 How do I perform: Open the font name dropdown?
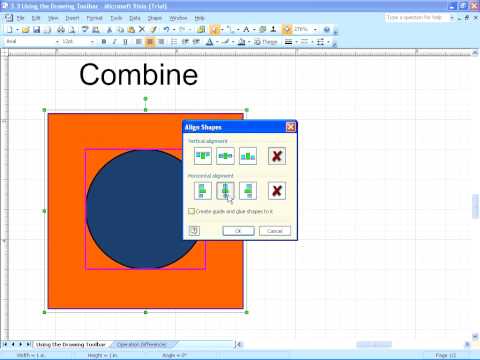click(x=57, y=41)
